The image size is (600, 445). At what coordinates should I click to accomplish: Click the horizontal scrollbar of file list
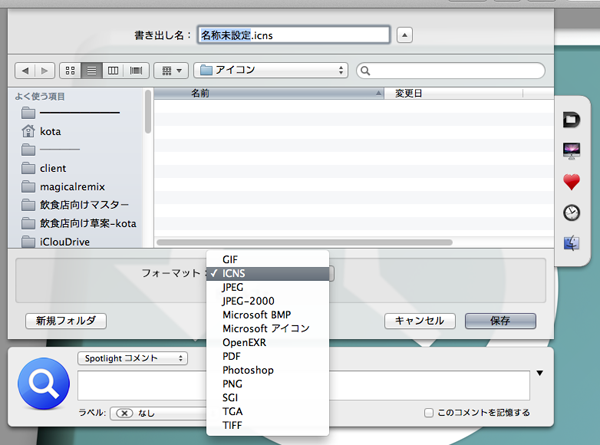[x=305, y=242]
